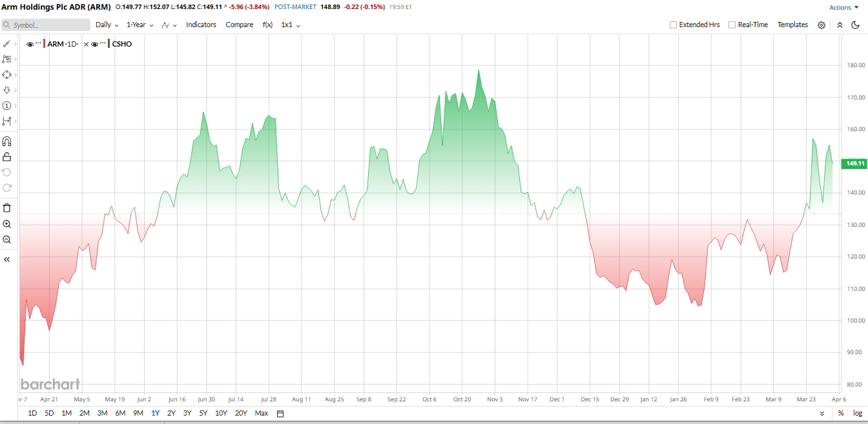Click the undo arrow icon

(x=7, y=172)
